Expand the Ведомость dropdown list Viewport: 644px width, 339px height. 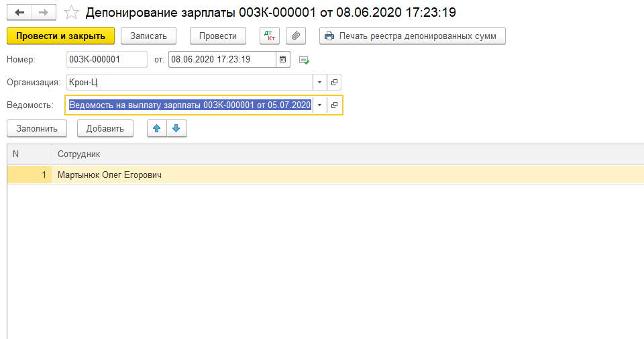[320, 105]
